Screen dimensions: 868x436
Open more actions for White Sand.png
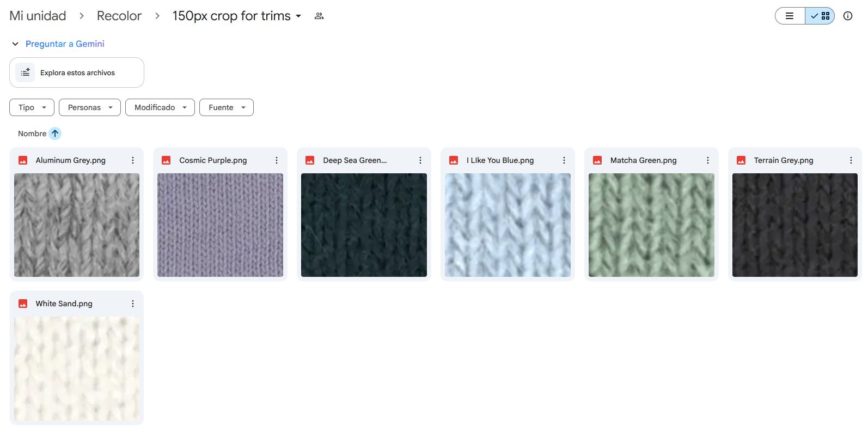click(133, 304)
